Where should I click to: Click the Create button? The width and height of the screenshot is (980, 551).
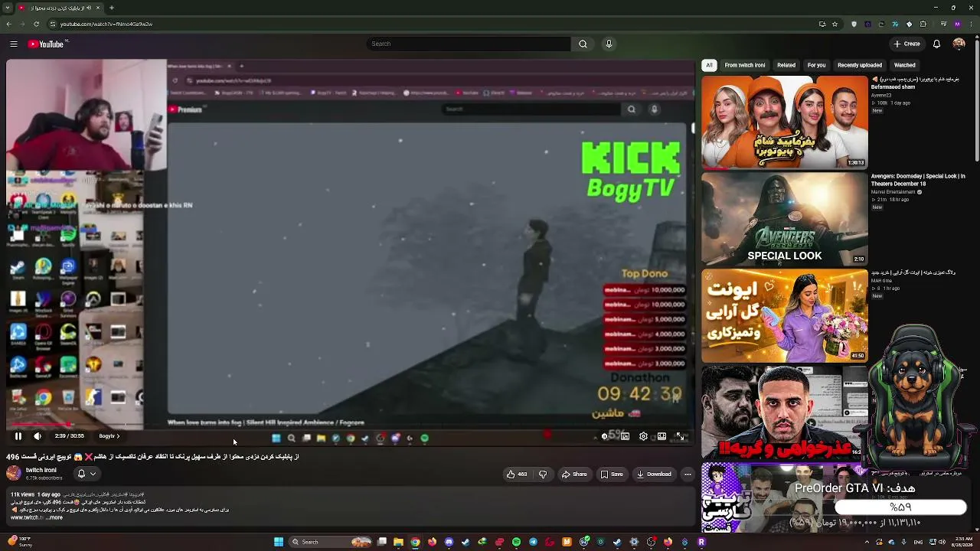pyautogui.click(x=906, y=44)
